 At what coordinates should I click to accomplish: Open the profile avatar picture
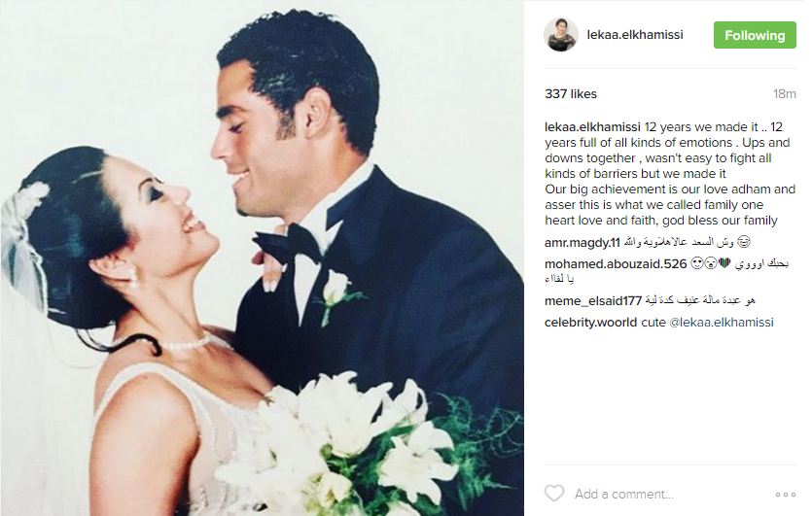click(x=560, y=35)
